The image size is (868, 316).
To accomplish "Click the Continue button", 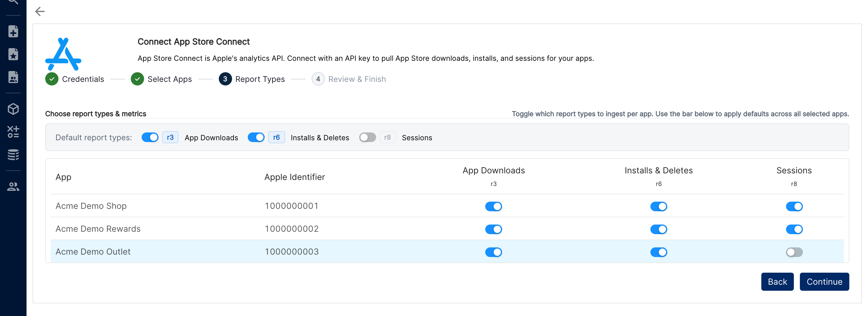I will [824, 282].
